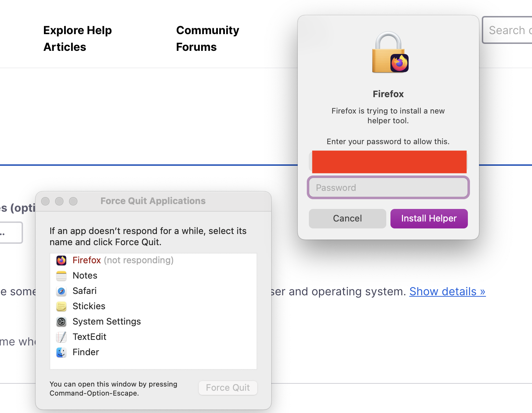Click the Install Helper button

pyautogui.click(x=429, y=218)
